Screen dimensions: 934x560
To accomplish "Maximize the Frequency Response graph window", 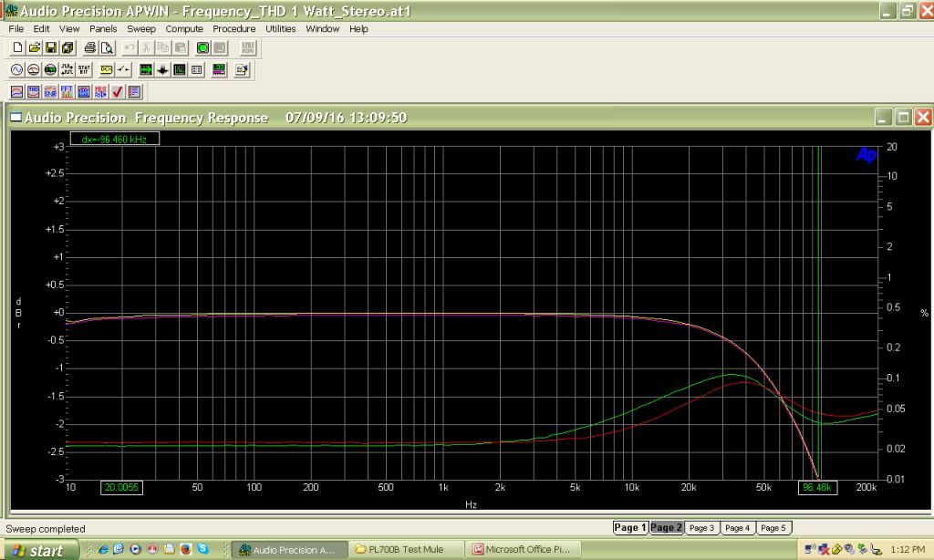I will [x=904, y=117].
